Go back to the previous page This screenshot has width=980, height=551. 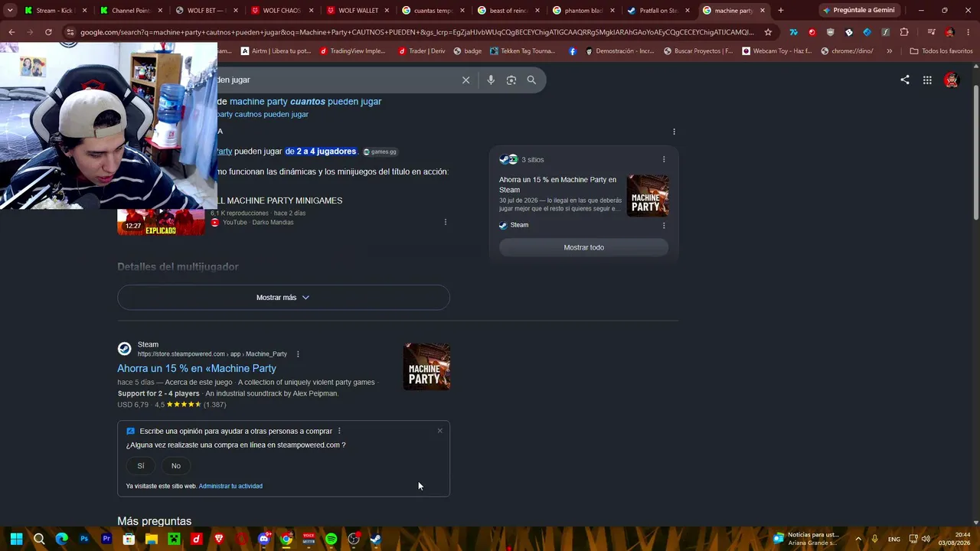click(x=11, y=32)
